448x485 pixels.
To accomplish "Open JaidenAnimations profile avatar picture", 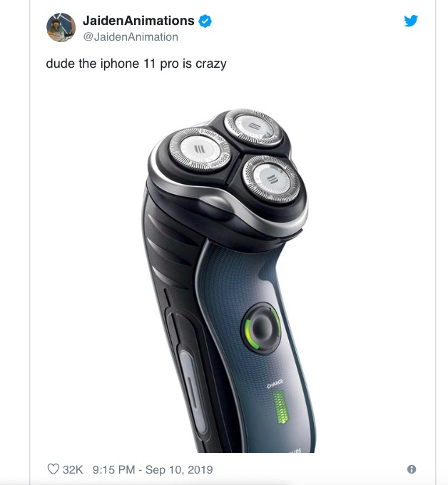I will (x=61, y=27).
